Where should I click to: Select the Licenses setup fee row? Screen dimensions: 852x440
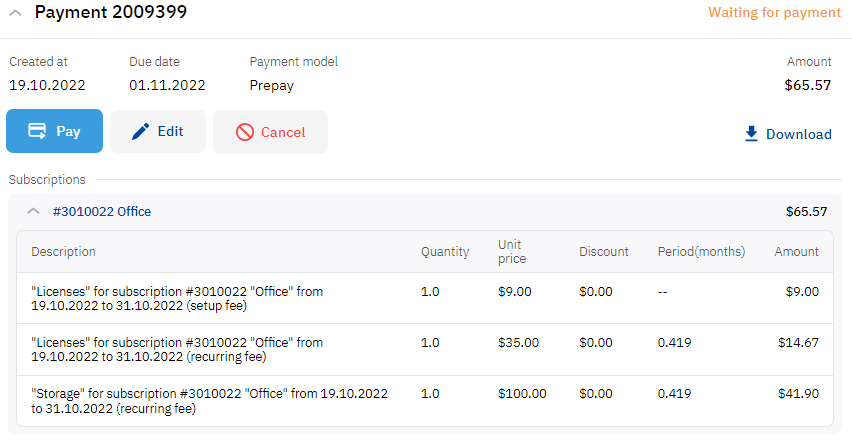(x=425, y=298)
